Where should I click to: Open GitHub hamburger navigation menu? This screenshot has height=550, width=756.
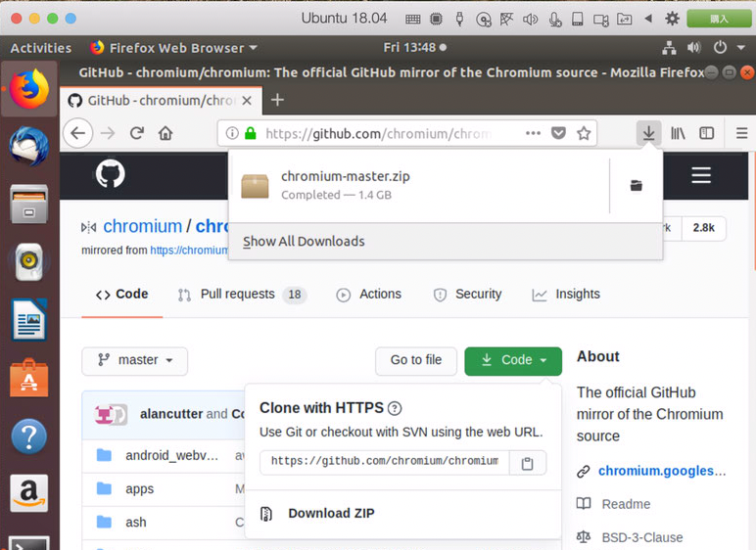(700, 175)
